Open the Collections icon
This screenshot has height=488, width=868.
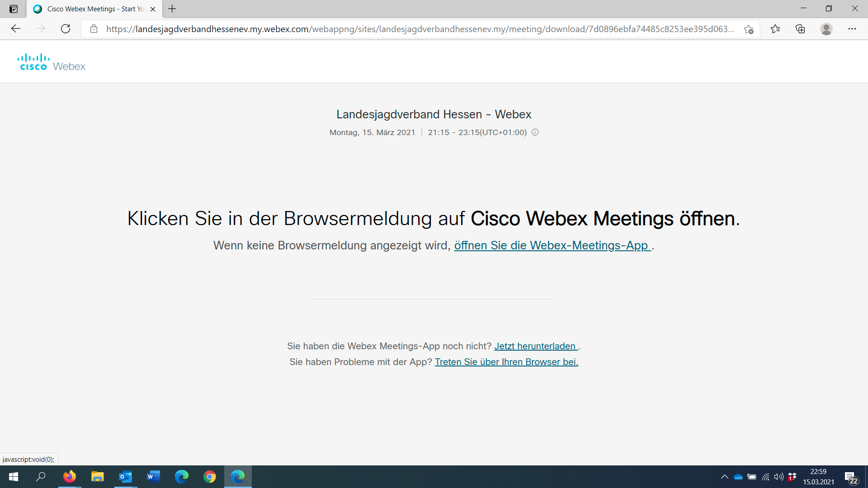point(800,29)
